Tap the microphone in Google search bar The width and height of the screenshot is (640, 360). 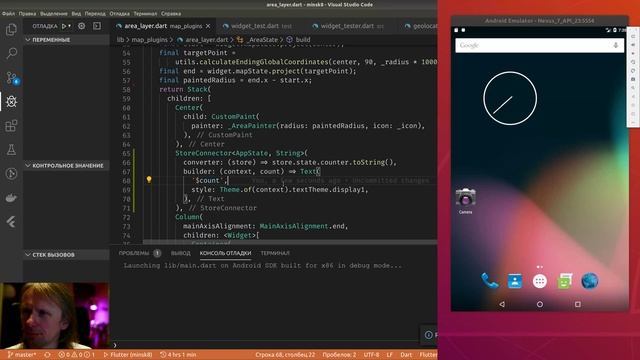click(x=616, y=45)
